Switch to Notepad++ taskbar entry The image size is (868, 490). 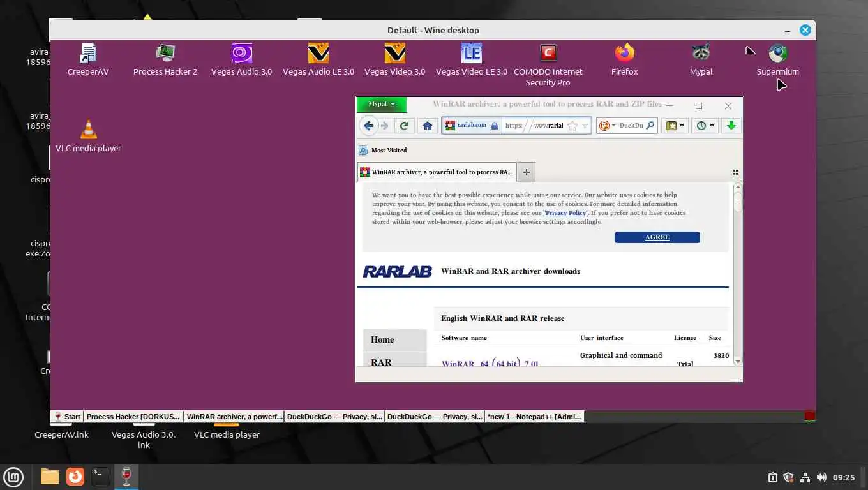click(x=534, y=417)
